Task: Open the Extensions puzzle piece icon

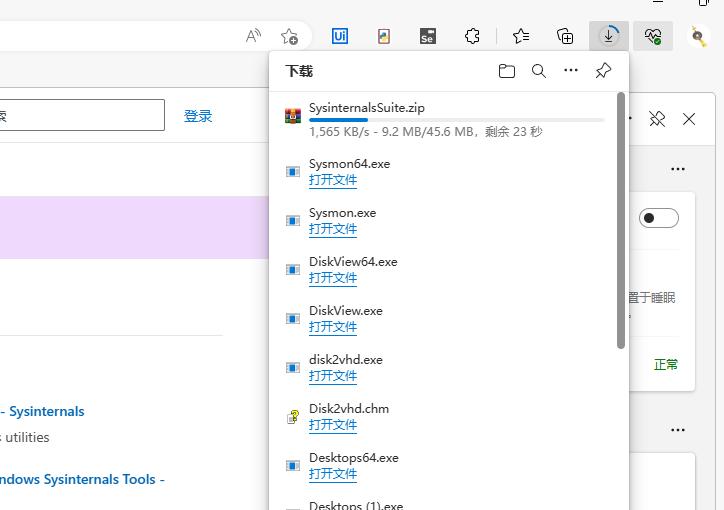Action: point(472,36)
